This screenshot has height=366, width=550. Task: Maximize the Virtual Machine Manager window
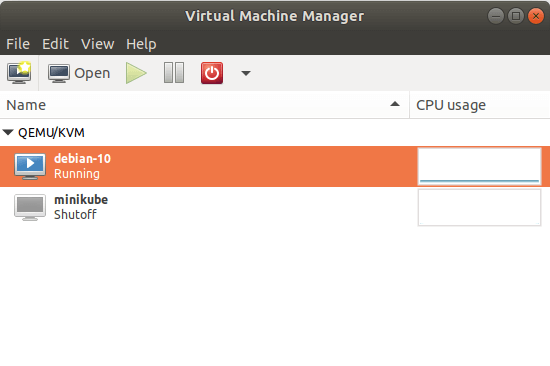click(516, 16)
